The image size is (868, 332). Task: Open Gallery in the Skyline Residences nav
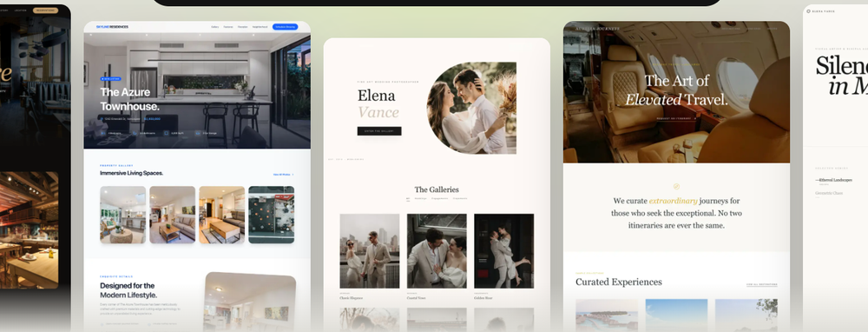click(214, 27)
